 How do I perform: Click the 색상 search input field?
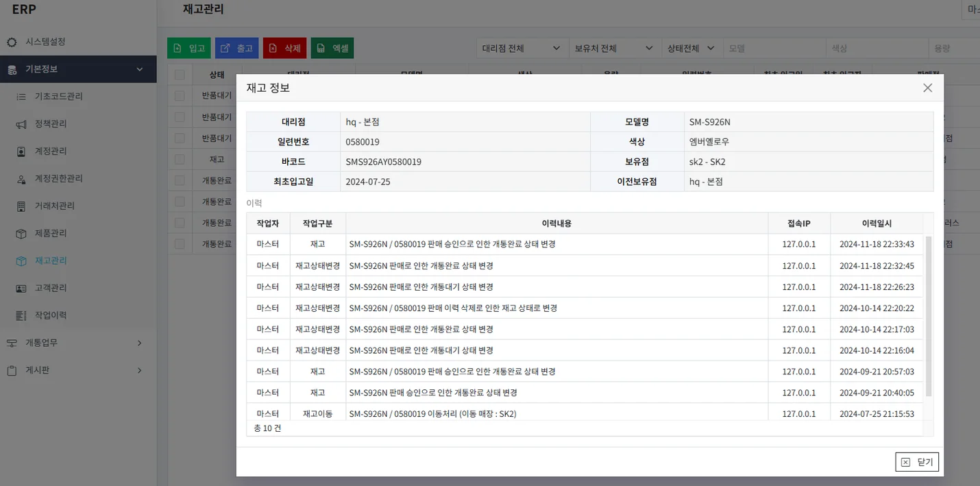[877, 48]
